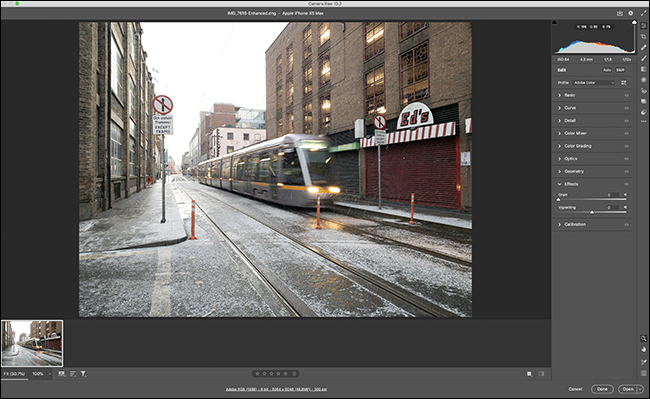Open the filter filmstrip funnel icon
Viewport: 650px width, 399px height.
point(83,374)
